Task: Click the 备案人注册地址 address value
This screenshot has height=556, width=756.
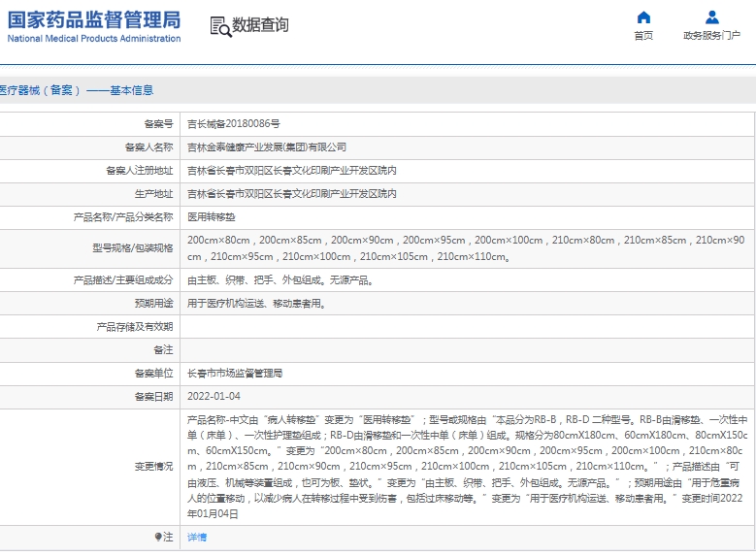Action: [292, 170]
